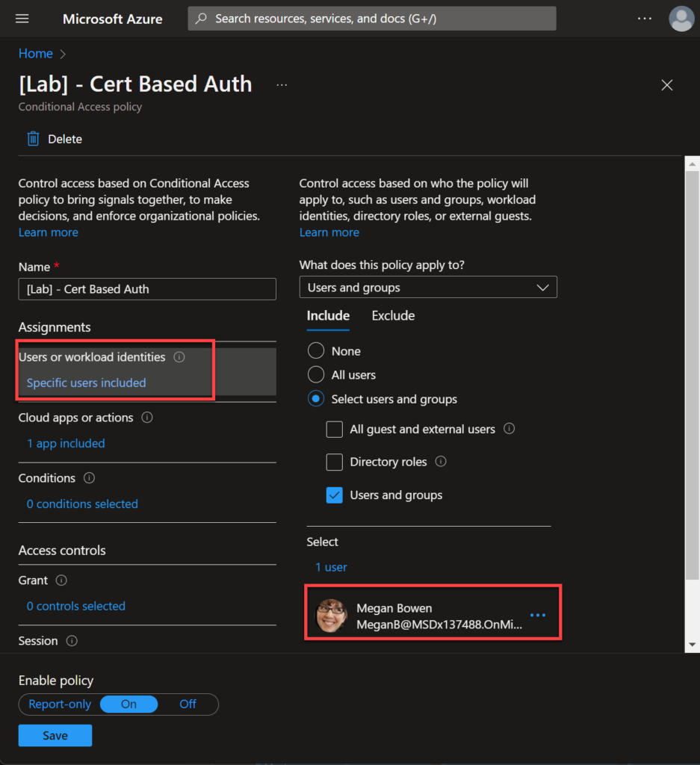The width and height of the screenshot is (700, 765).
Task: Select the All users radio button
Action: click(x=315, y=375)
